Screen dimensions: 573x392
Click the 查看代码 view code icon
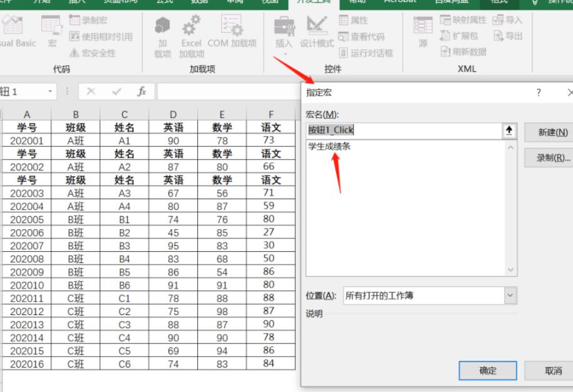point(344,37)
